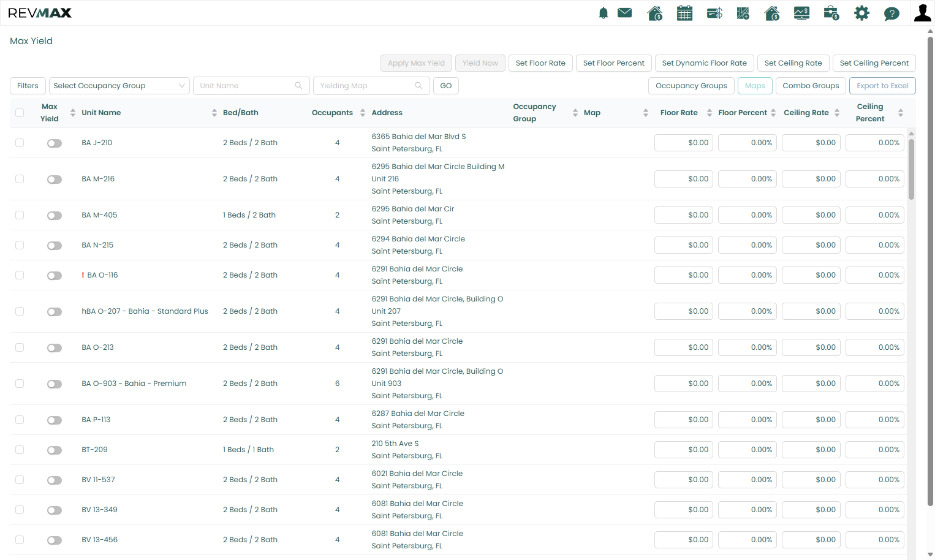935x560 pixels.
Task: Sort by the Occupancy Group column arrows
Action: (x=575, y=113)
